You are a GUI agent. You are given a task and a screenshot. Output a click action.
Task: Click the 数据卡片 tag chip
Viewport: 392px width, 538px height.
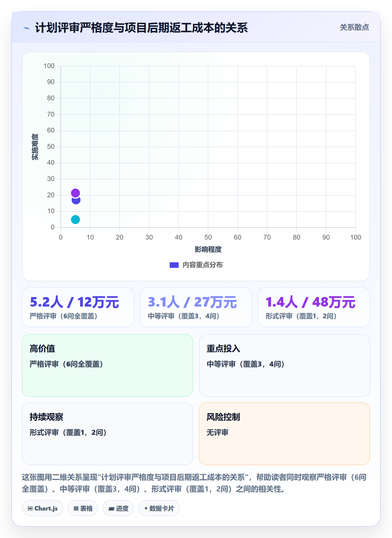click(159, 508)
